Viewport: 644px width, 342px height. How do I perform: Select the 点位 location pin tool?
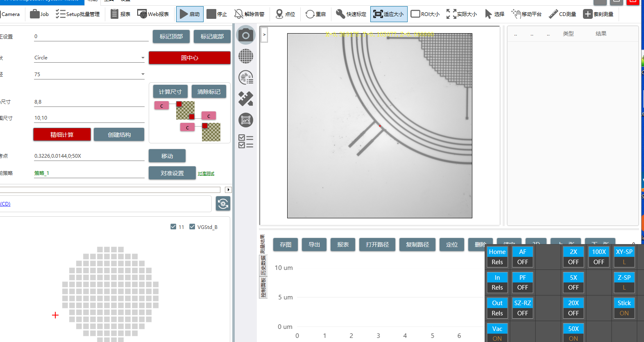pos(285,14)
